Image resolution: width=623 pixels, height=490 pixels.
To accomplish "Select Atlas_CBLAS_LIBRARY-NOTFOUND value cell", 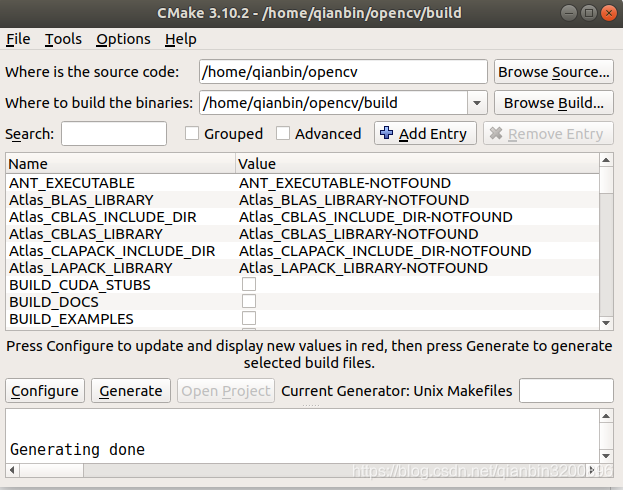I will [359, 234].
